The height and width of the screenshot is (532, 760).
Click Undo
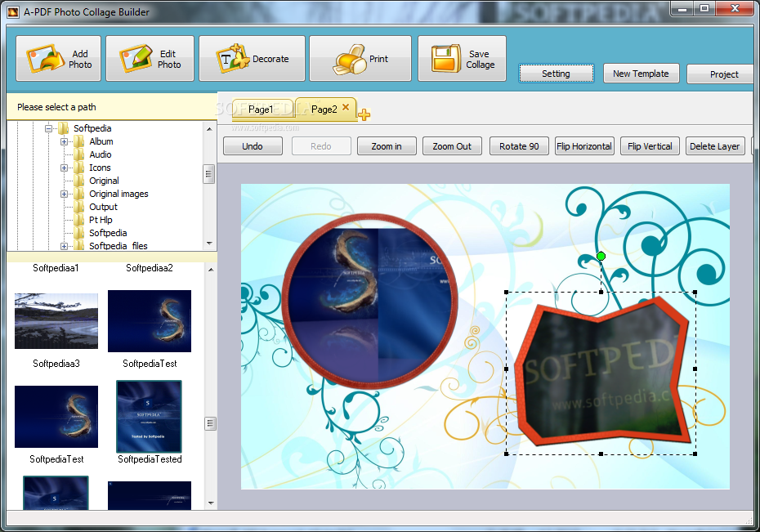(x=253, y=146)
